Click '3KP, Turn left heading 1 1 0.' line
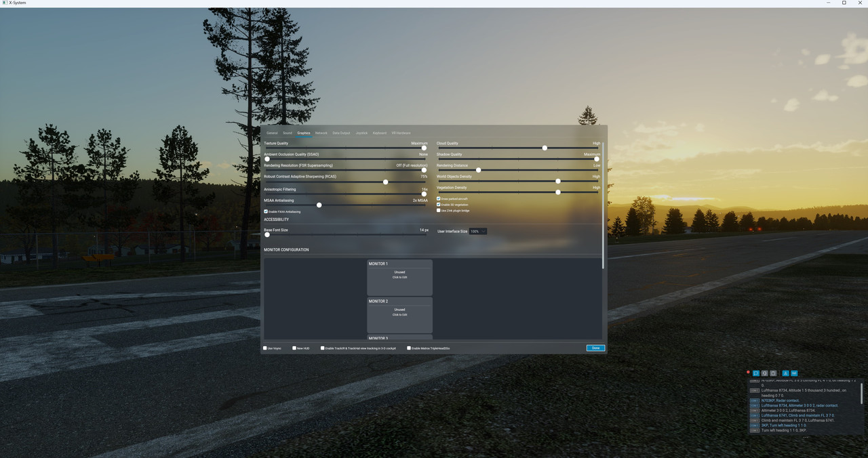The height and width of the screenshot is (458, 868). pos(784,425)
